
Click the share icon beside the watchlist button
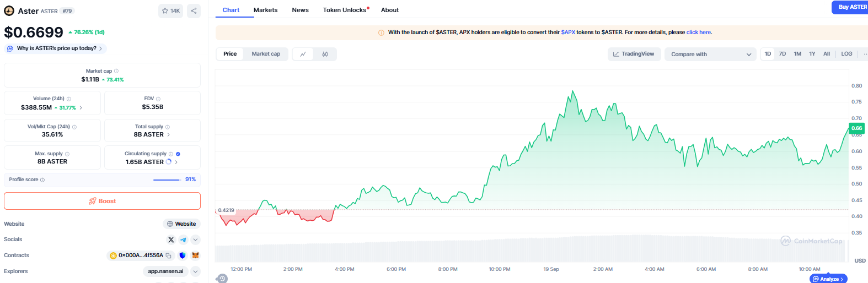click(194, 10)
